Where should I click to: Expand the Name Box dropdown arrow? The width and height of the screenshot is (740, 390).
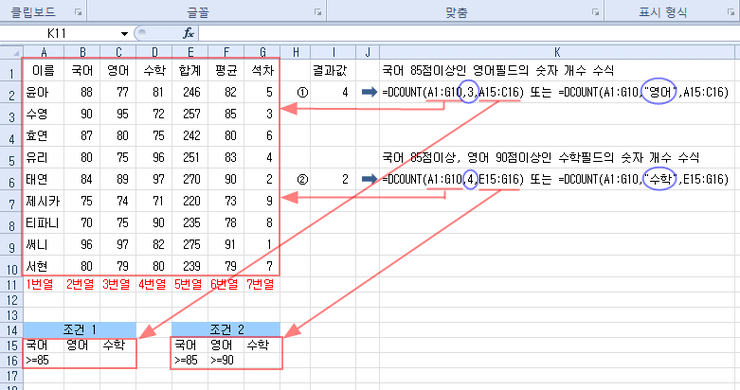point(124,34)
